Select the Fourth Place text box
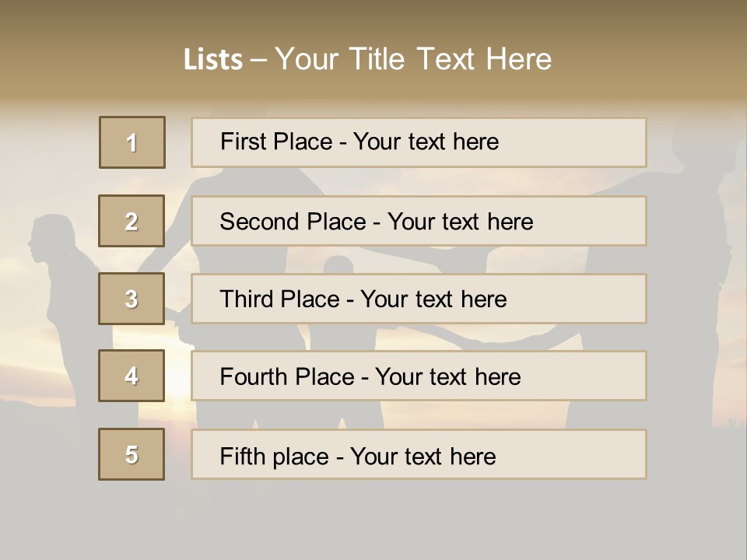Image resolution: width=747 pixels, height=560 pixels. tap(419, 376)
